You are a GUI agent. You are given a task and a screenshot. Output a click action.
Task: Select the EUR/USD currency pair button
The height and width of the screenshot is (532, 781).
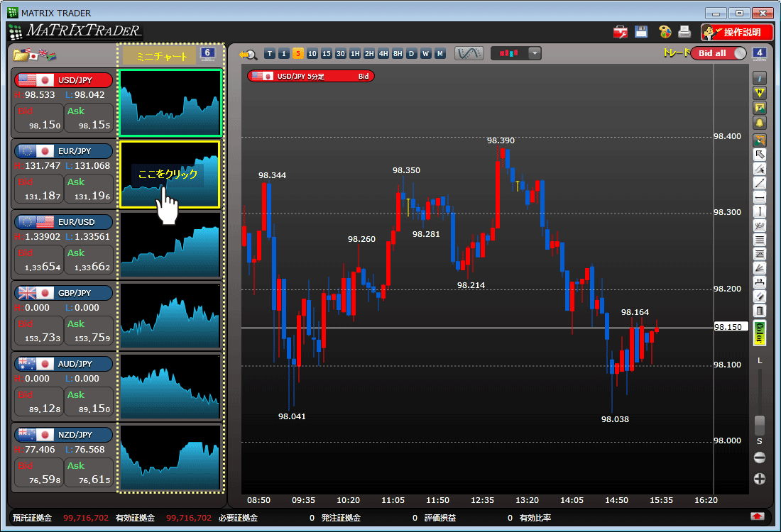(x=63, y=222)
